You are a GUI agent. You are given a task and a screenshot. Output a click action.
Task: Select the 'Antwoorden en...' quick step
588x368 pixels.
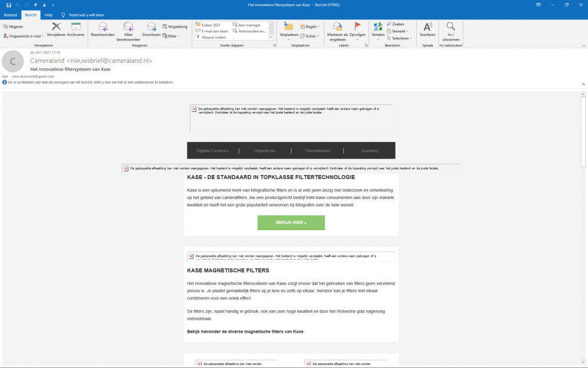[x=249, y=31]
